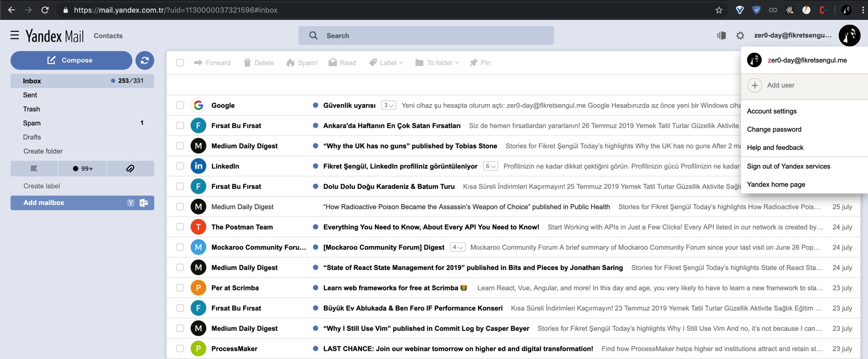Click the Mockaroo Community Forum avatar
Screen dimensions: 868x359
tap(198, 247)
